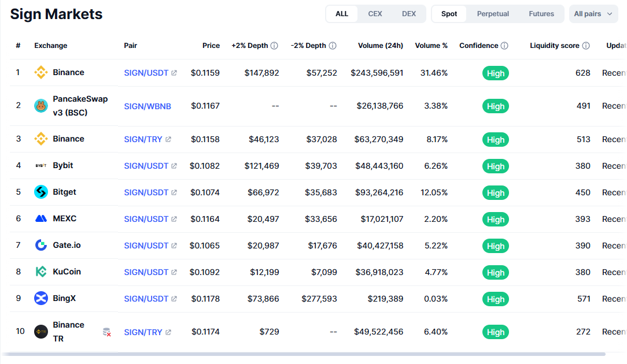Click the KuCoin logo icon

click(41, 272)
